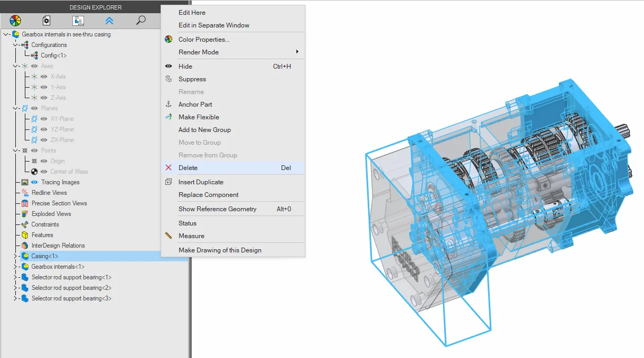The width and height of the screenshot is (644, 358).
Task: Click the root assembly icon of Gearbox internals in see-thru casing
Action: click(16, 34)
